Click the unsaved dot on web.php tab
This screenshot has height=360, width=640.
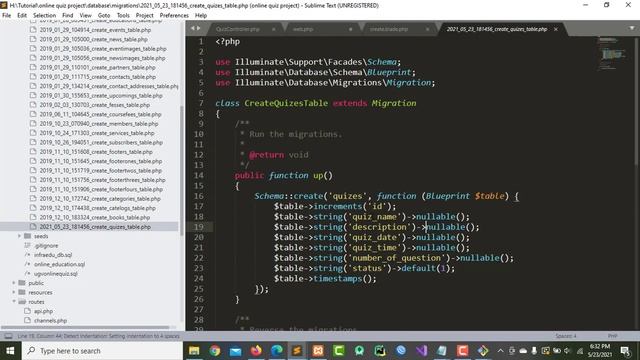(350, 29)
